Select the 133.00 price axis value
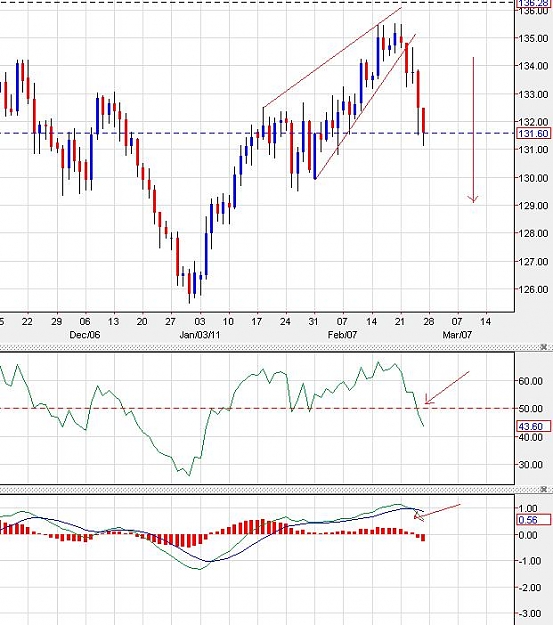This screenshot has height=625, width=553. (533, 94)
